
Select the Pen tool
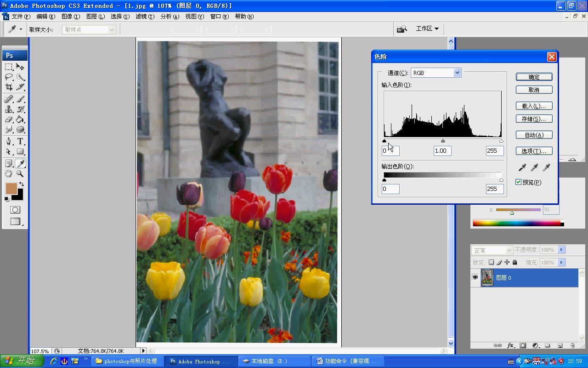(9, 141)
